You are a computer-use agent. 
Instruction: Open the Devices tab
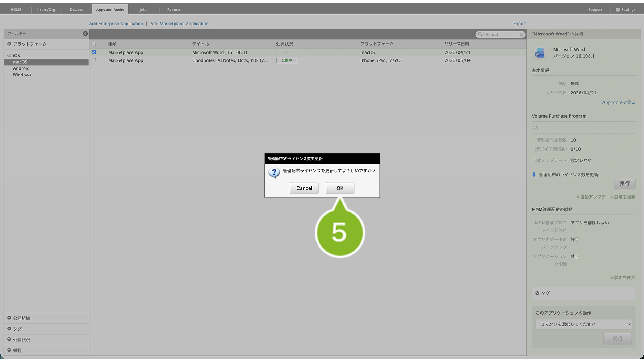click(76, 10)
